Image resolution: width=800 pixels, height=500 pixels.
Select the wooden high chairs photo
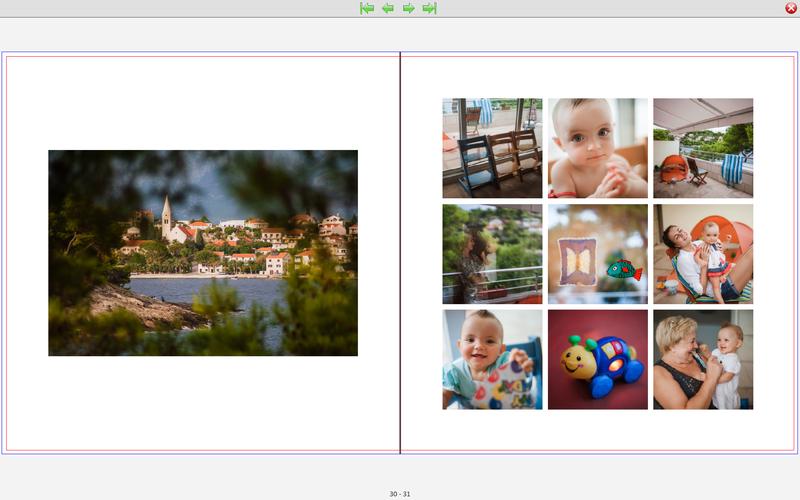click(492, 148)
